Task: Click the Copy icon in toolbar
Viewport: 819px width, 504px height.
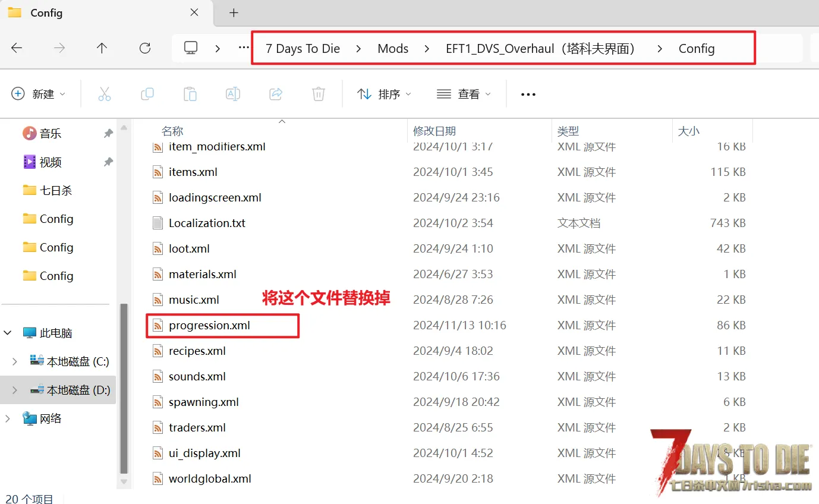Action: point(147,94)
